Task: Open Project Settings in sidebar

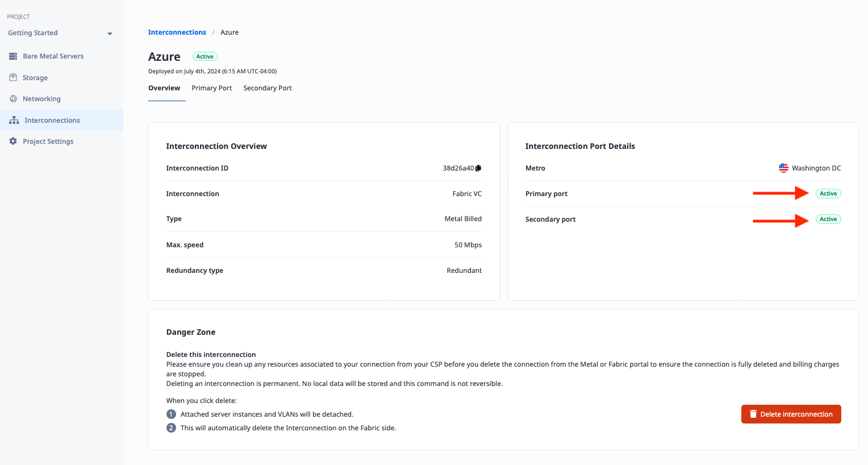Action: 61,141
